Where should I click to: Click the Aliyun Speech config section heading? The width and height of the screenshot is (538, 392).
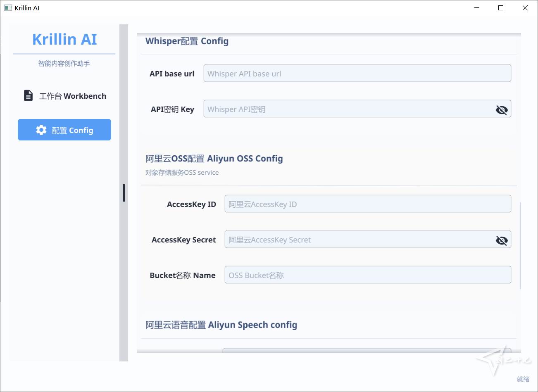tap(221, 325)
